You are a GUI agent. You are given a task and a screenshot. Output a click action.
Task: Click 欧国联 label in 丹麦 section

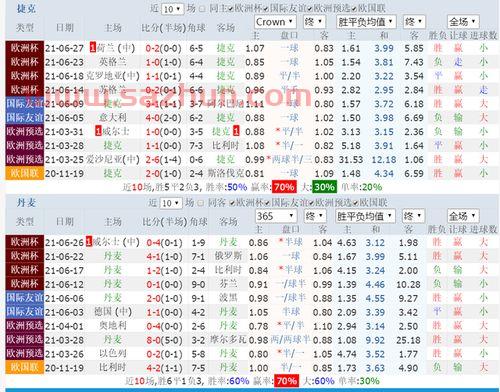[25, 367]
